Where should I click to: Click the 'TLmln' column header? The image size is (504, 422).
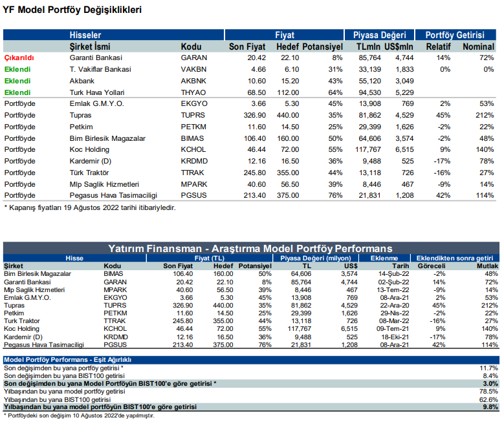click(368, 47)
